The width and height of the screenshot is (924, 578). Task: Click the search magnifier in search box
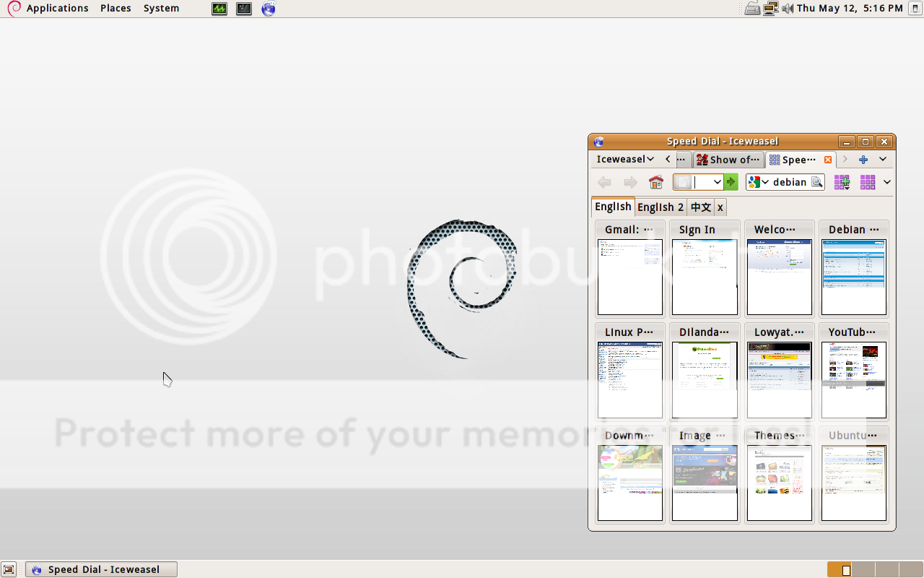(x=816, y=182)
